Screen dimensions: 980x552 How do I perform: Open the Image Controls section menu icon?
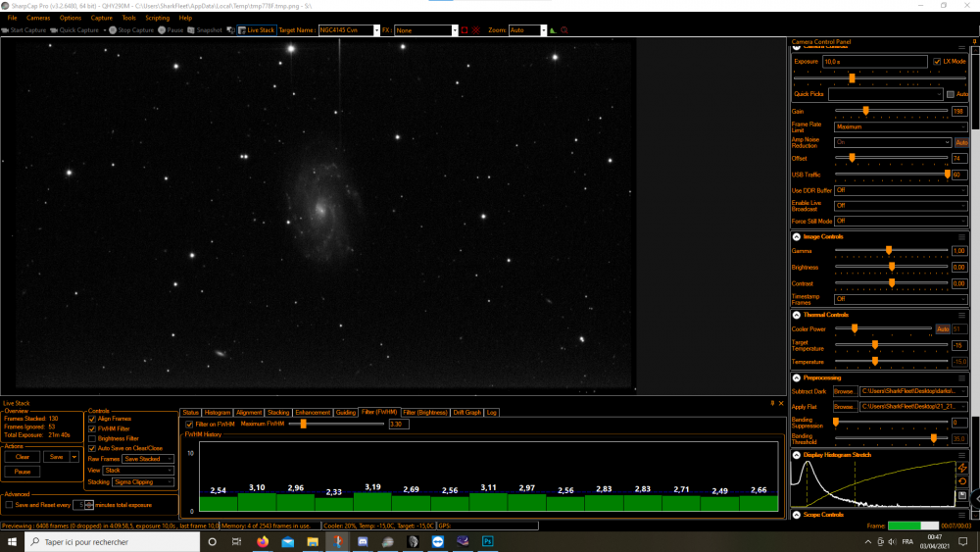(x=962, y=237)
